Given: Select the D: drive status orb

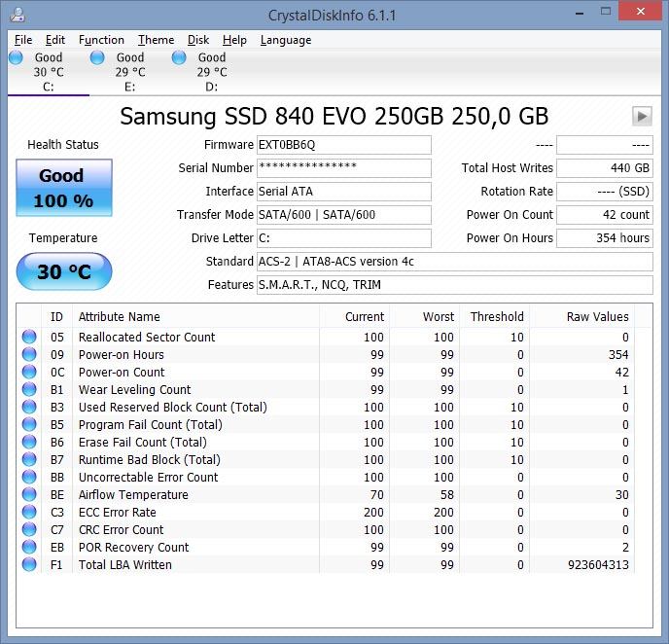Looking at the screenshot, I should (x=179, y=57).
